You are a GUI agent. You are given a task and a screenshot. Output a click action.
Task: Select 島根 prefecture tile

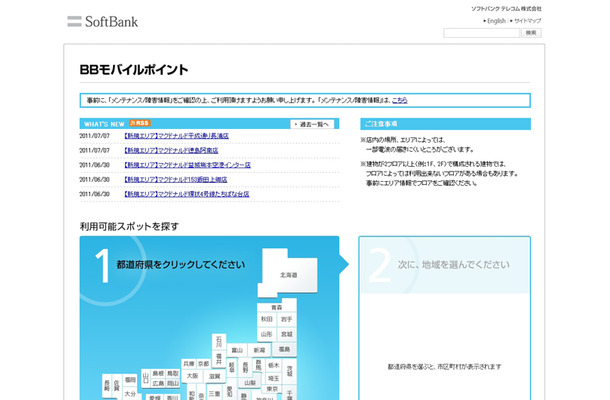[158, 373]
